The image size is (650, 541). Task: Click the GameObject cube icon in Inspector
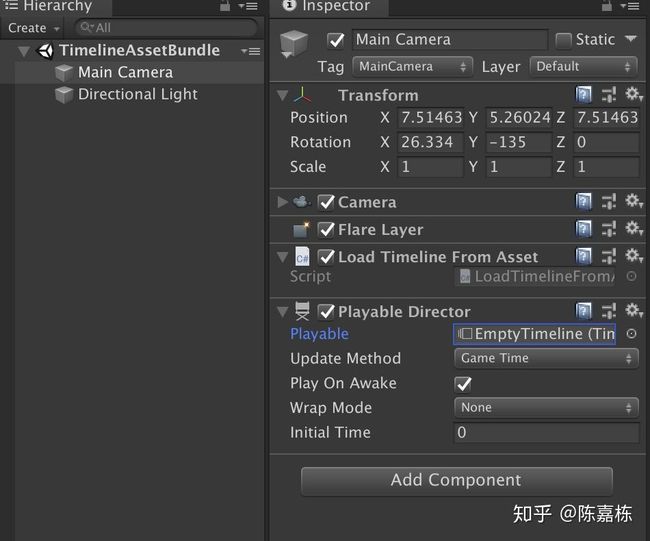pyautogui.click(x=294, y=44)
